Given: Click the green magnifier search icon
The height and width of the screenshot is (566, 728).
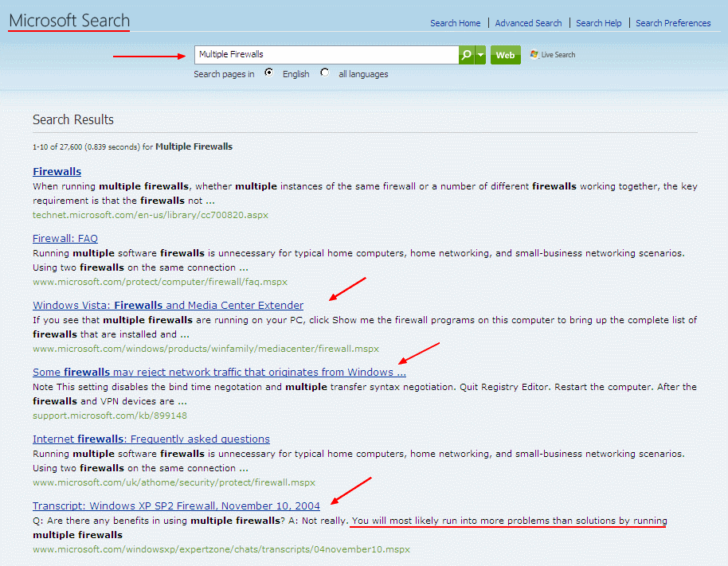Looking at the screenshot, I should (x=466, y=55).
